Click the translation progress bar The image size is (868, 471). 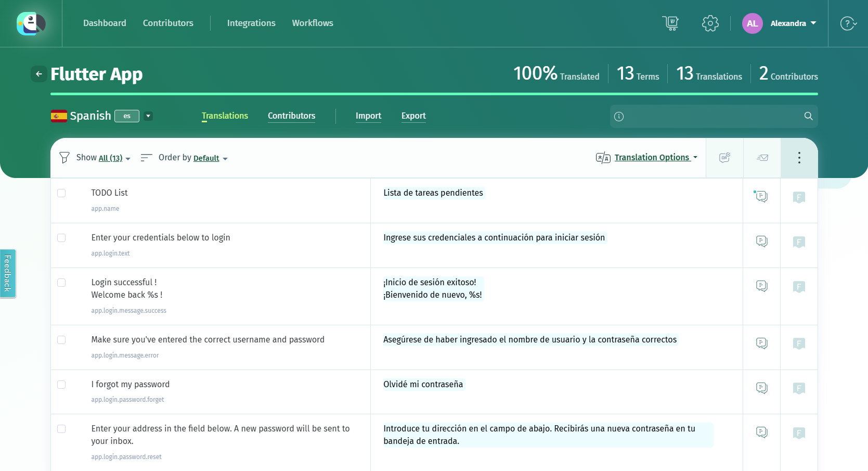(434, 94)
